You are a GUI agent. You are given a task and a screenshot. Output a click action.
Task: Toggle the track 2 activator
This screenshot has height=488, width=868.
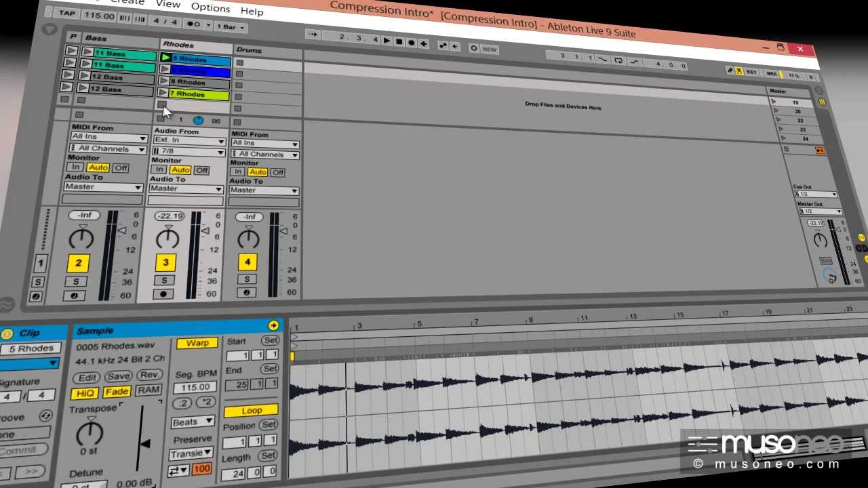click(x=79, y=263)
